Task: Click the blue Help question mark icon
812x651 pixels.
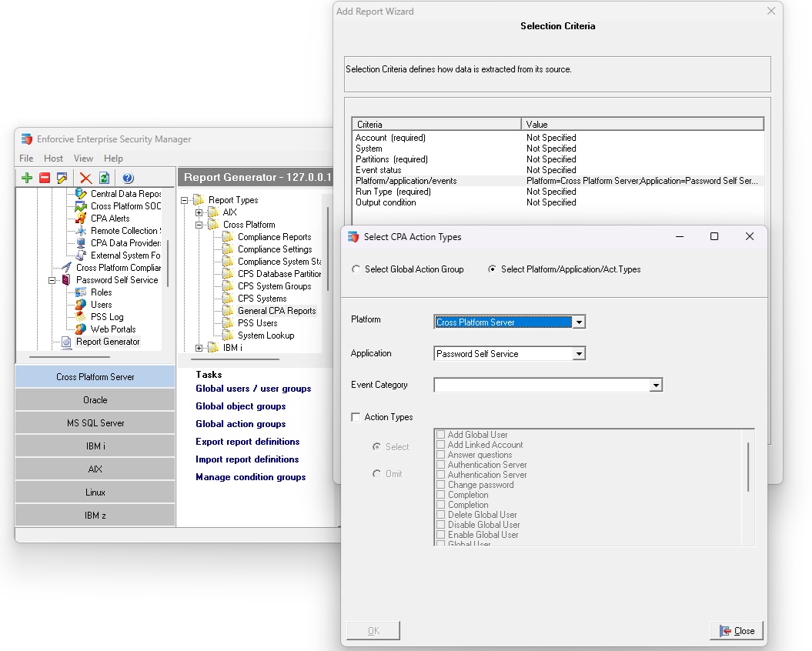Action: point(128,179)
